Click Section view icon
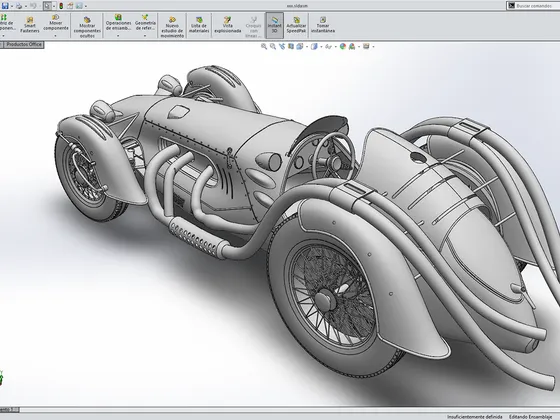This screenshot has height=420, width=560. pyautogui.click(x=291, y=46)
